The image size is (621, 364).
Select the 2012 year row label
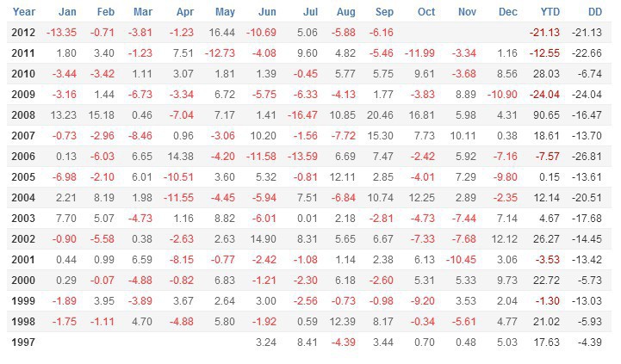pos(23,33)
